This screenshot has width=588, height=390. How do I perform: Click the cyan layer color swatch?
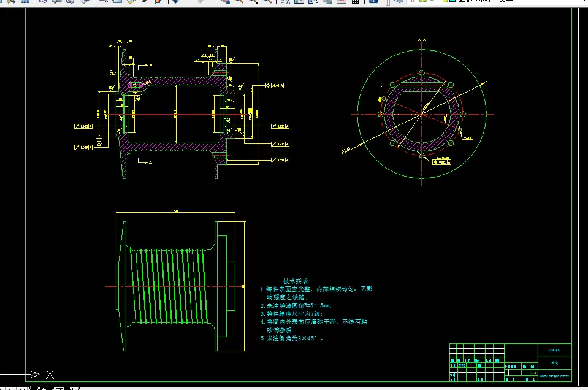pyautogui.click(x=452, y=1)
